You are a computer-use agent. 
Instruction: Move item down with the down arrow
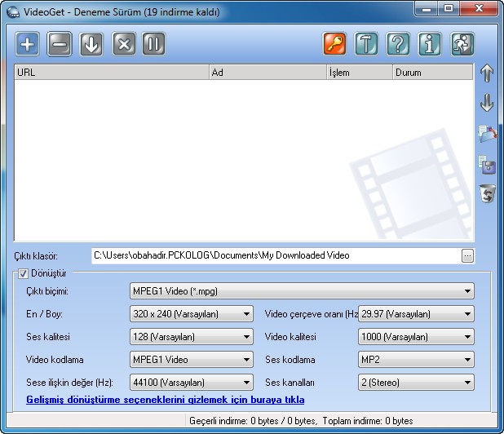[487, 103]
